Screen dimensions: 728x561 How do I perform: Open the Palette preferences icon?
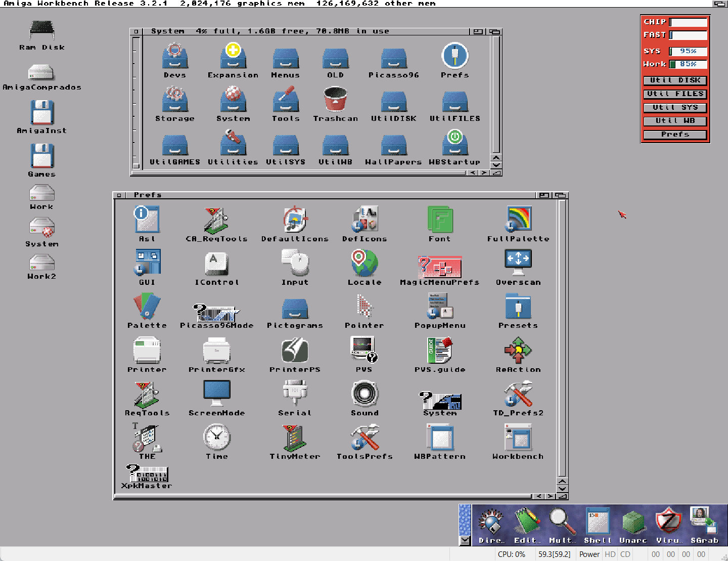pyautogui.click(x=147, y=307)
